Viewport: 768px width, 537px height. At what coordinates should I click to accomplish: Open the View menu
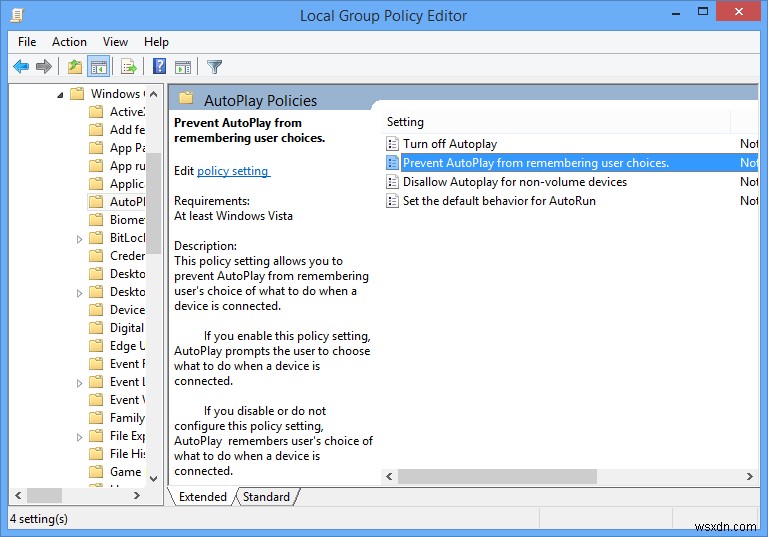[x=115, y=42]
